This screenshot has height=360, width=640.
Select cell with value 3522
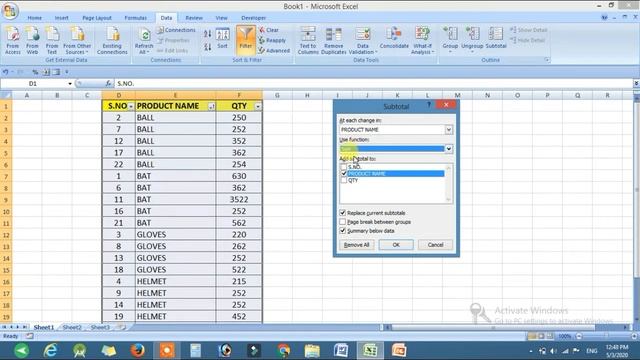pyautogui.click(x=239, y=200)
